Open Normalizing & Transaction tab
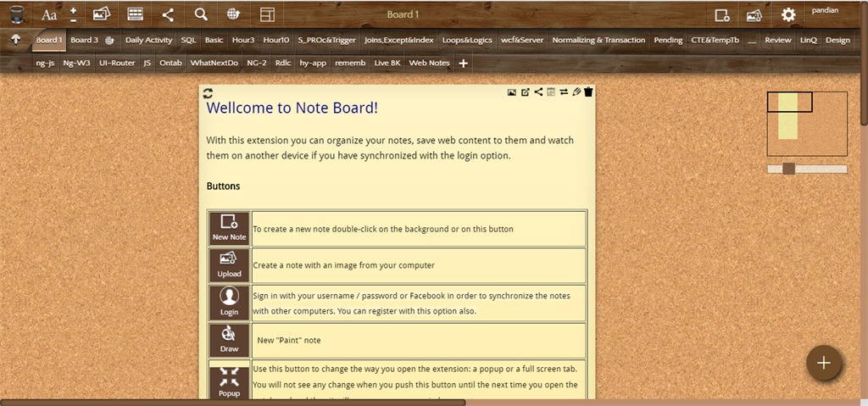This screenshot has width=868, height=406. [598, 40]
